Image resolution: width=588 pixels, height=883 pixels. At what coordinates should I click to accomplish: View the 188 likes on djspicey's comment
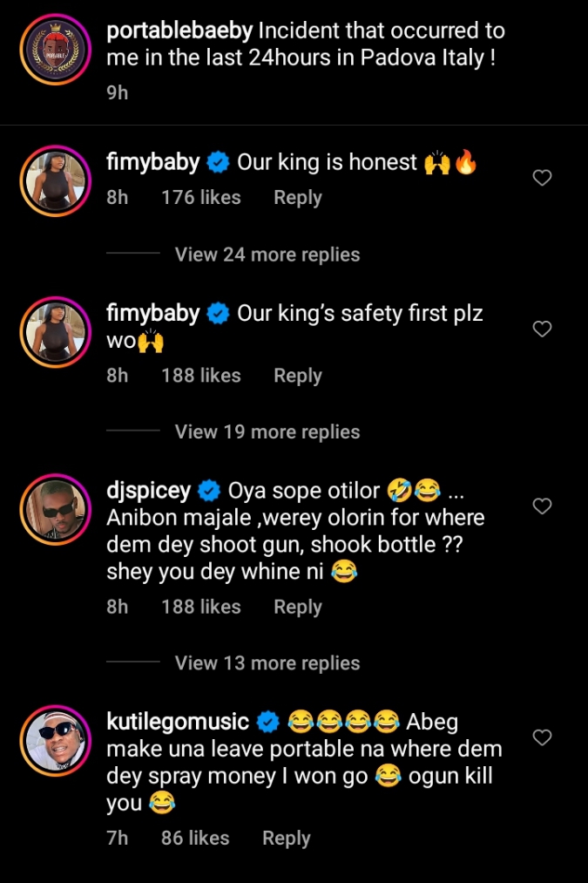200,607
